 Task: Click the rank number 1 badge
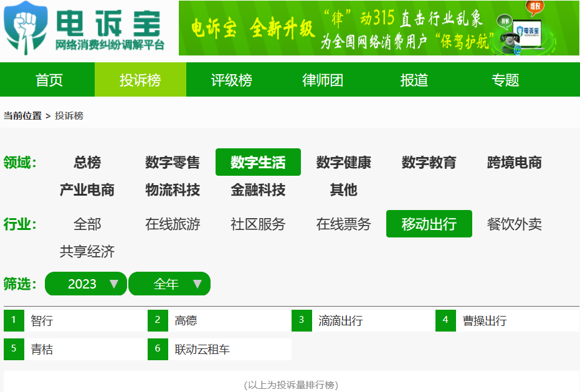coord(14,320)
